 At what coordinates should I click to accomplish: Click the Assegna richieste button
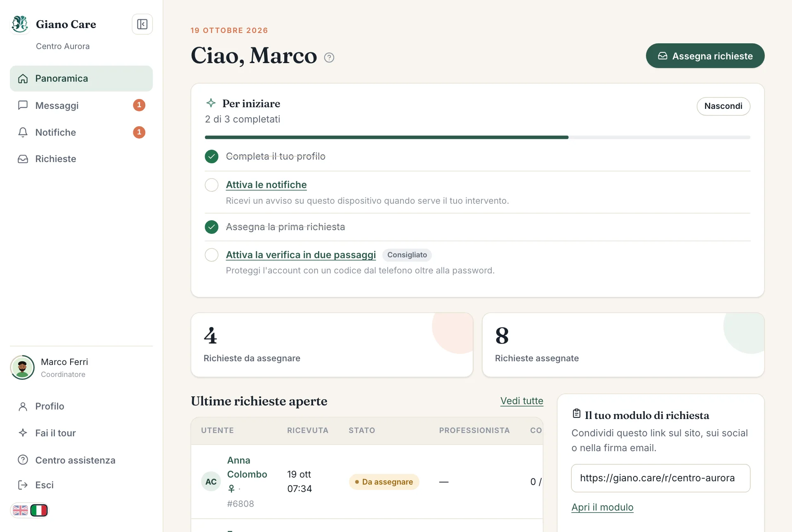point(705,56)
